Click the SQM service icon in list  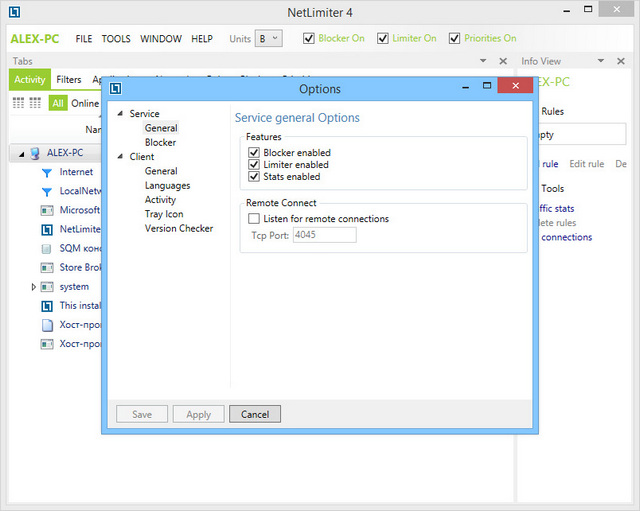(46, 248)
